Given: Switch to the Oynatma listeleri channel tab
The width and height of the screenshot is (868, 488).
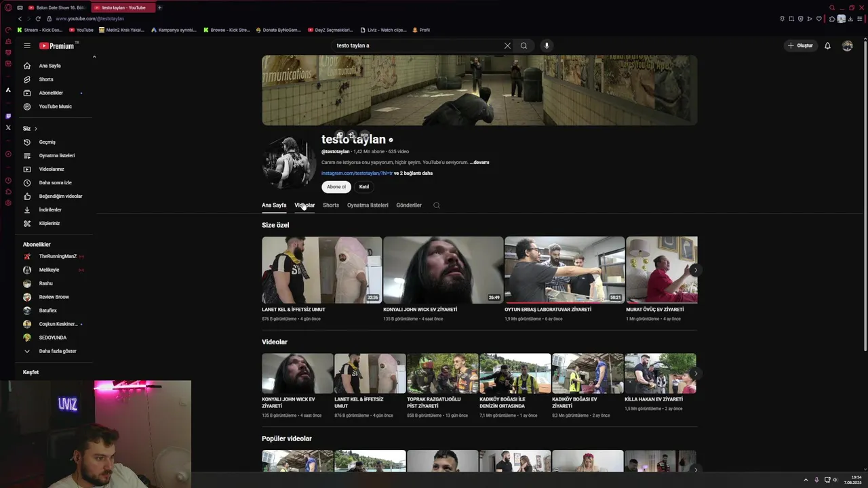Looking at the screenshot, I should tap(368, 205).
